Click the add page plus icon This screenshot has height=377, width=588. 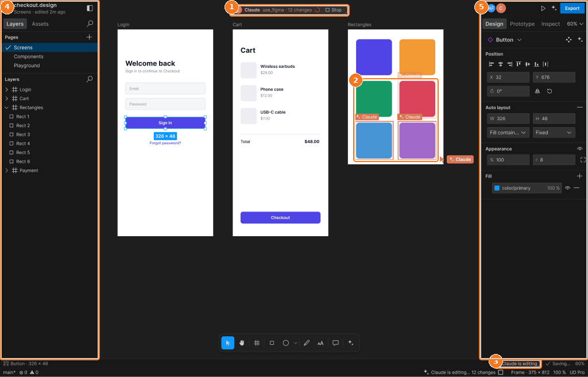point(89,37)
